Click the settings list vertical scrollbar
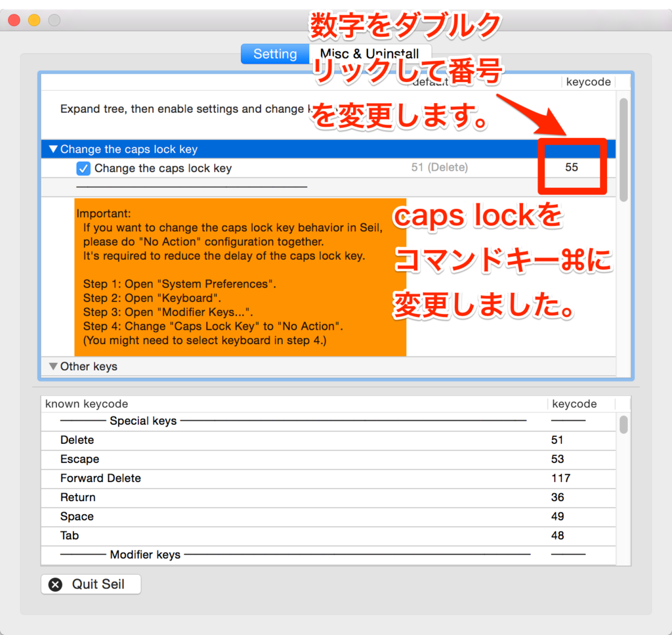672x635 pixels. [x=623, y=150]
